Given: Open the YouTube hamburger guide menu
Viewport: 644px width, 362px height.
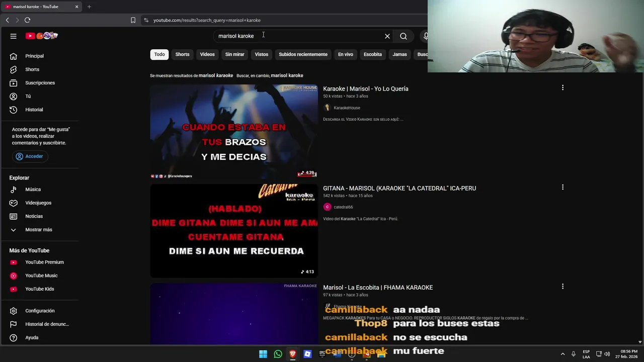Looking at the screenshot, I should [14, 36].
